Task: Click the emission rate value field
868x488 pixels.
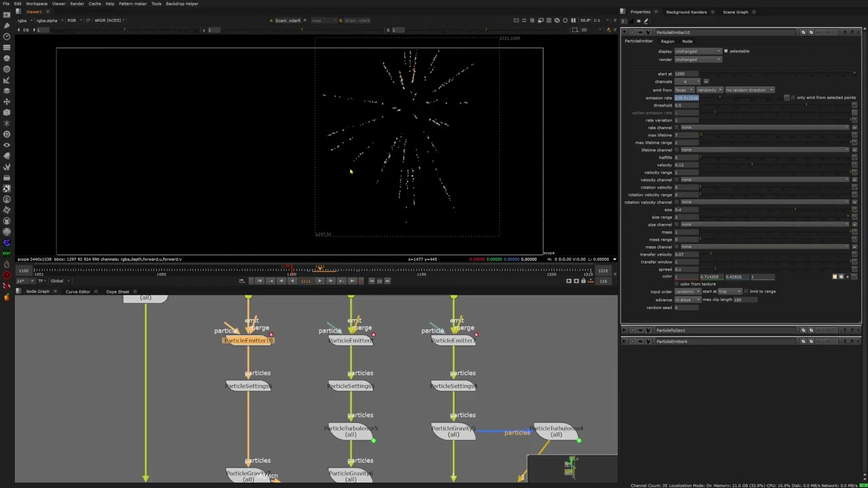Action: point(686,98)
